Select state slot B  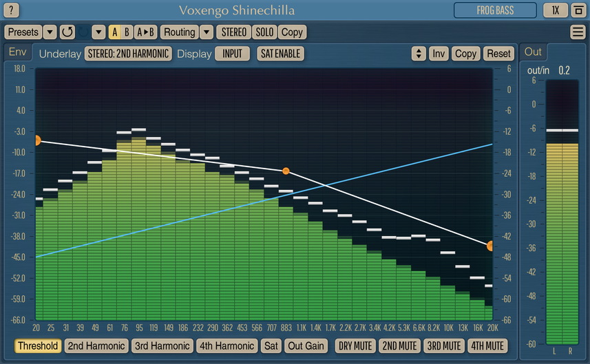point(127,32)
